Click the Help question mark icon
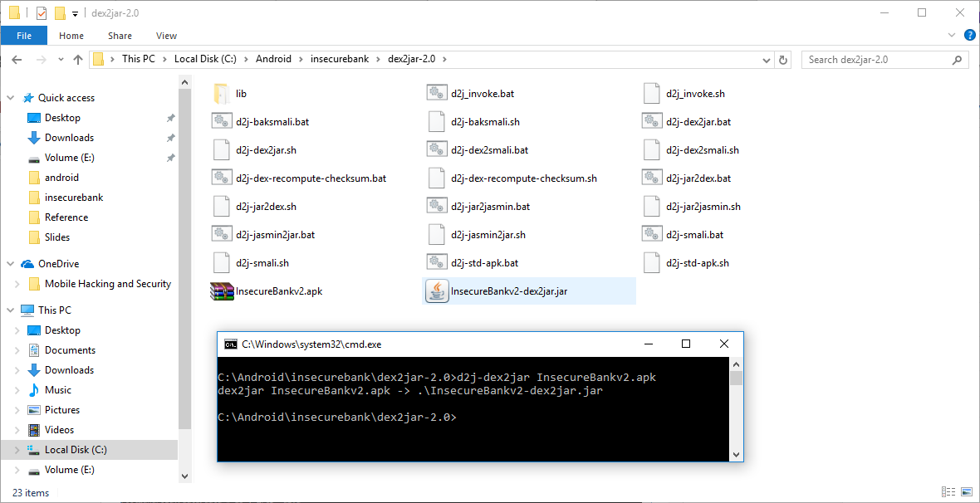Viewport: 980px width, 503px height. click(969, 36)
